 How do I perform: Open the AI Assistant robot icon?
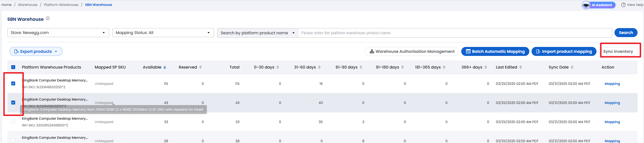(586, 5)
